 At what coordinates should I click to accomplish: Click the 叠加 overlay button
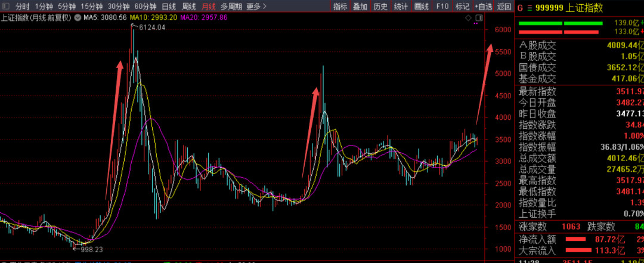tap(360, 7)
